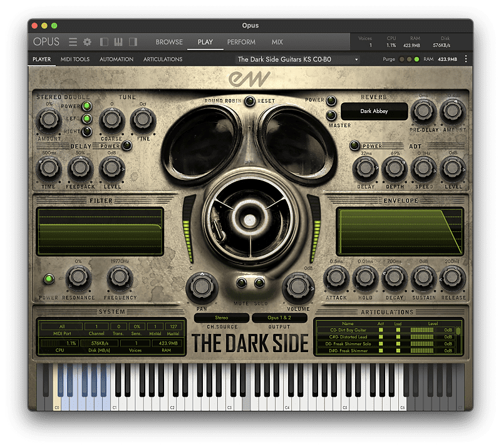Open Opus settings via the gear icon
The image size is (501, 448).
(x=87, y=41)
